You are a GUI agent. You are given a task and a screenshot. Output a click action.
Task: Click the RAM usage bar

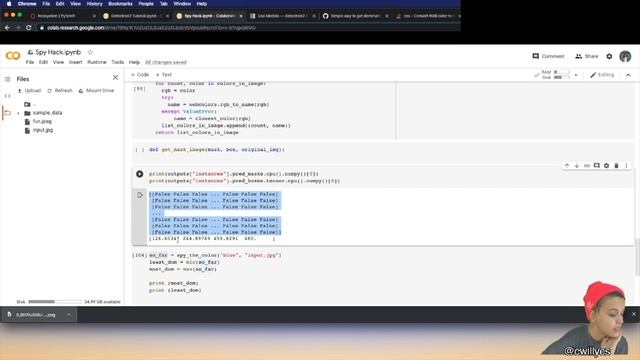(x=562, y=72)
